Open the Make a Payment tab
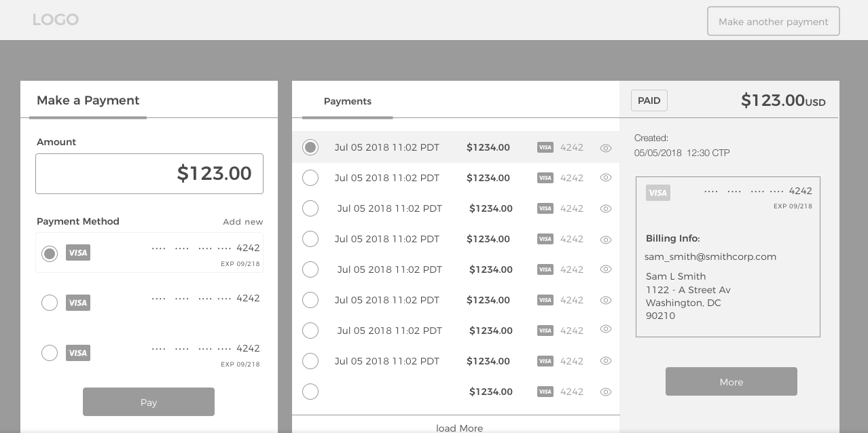 click(88, 100)
